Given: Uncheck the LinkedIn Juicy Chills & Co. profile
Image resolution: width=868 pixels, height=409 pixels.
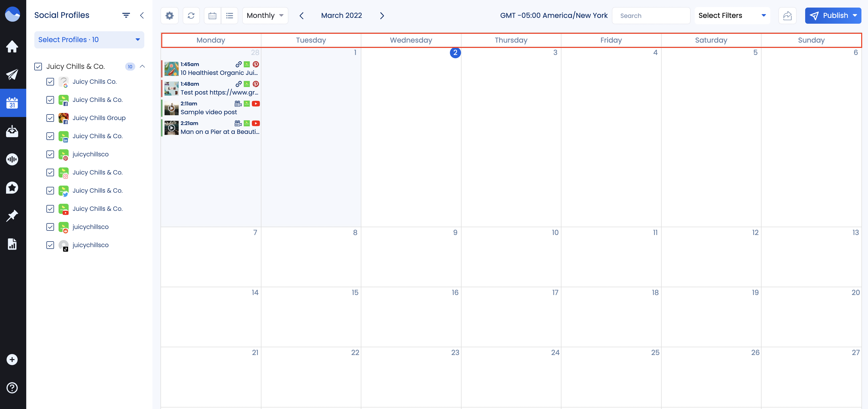Looking at the screenshot, I should pos(50,136).
